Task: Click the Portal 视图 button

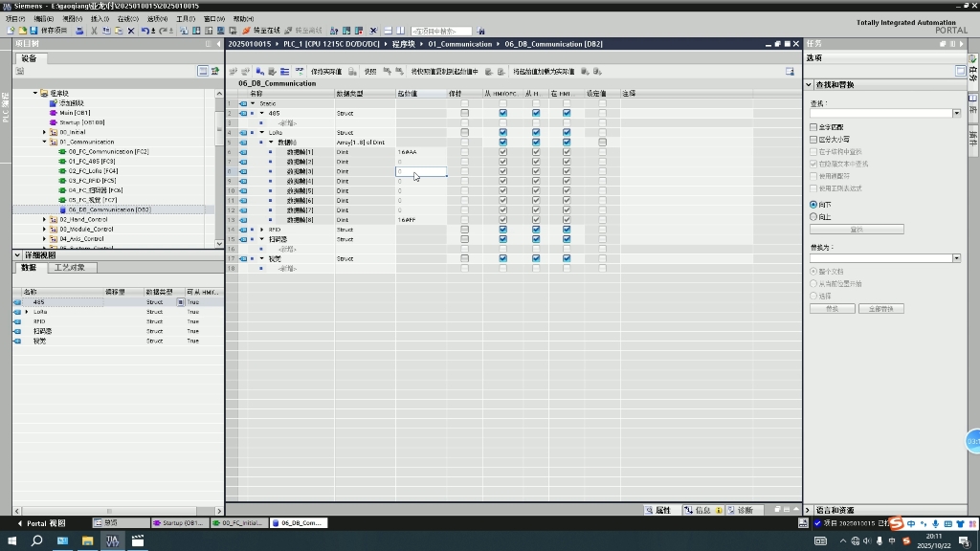Action: point(42,523)
